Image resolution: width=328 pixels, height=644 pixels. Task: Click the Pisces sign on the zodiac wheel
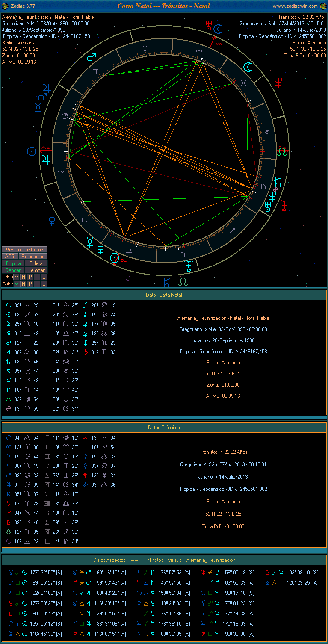click(244, 82)
